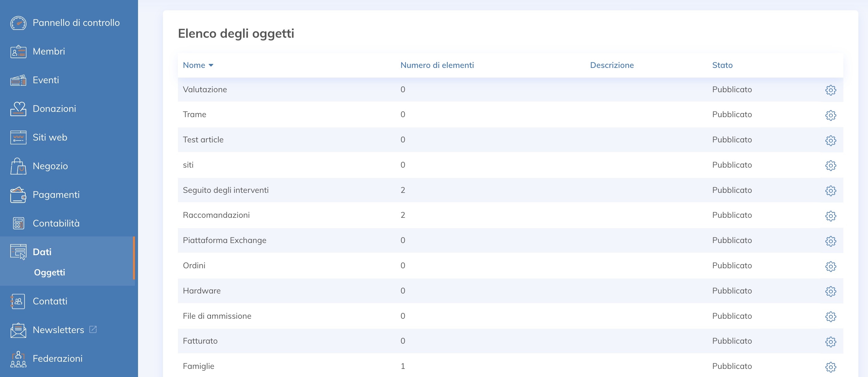Open settings gear for Valutazione row
This screenshot has width=868, height=377.
830,90
